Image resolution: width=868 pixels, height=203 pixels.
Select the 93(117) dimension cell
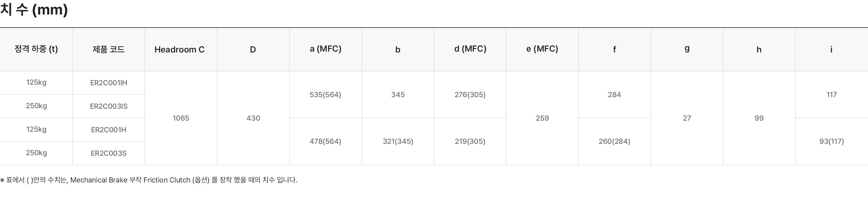click(832, 141)
